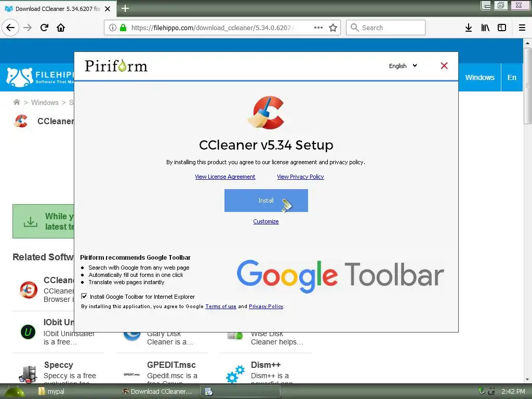Click the Glary Disk Cleaner icon

(132, 336)
